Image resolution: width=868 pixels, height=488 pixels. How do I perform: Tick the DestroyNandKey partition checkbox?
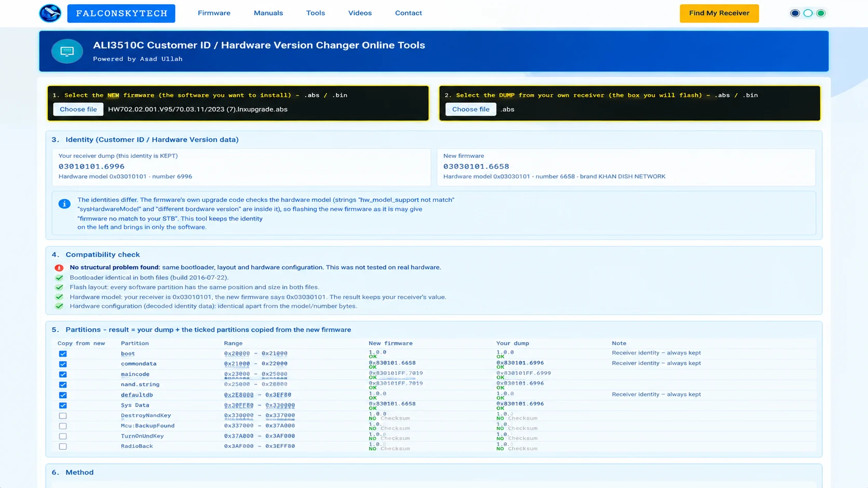(x=63, y=416)
